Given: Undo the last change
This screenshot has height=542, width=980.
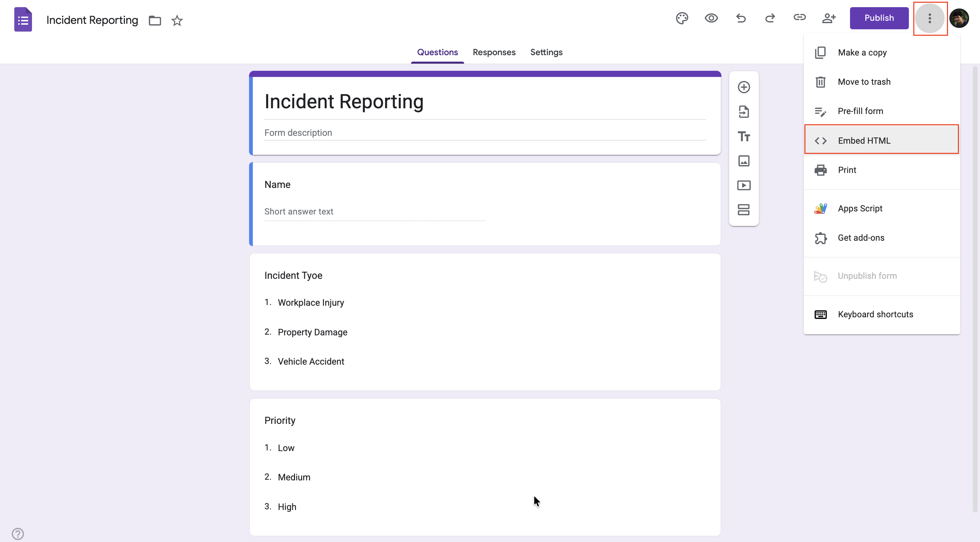Looking at the screenshot, I should pos(740,18).
